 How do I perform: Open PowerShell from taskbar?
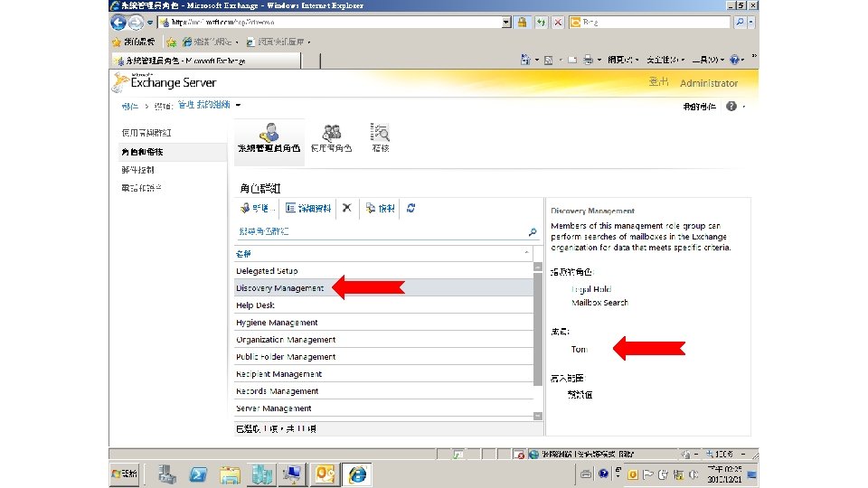click(x=198, y=474)
